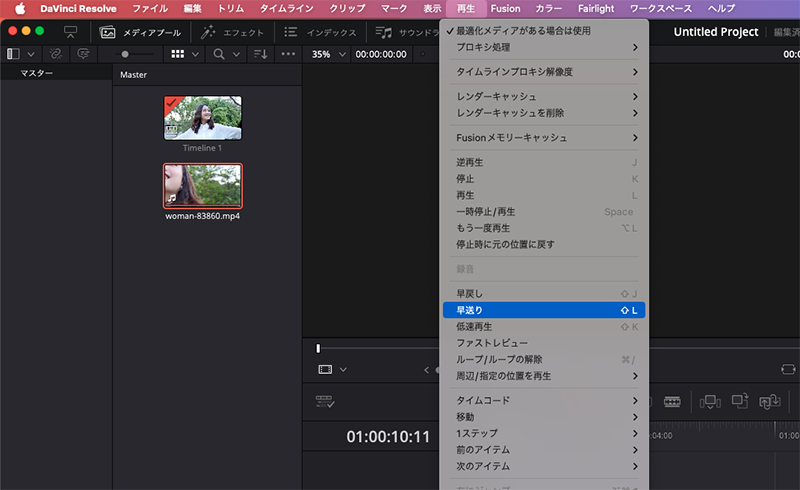Choose 低速再生 menu entry

544,327
